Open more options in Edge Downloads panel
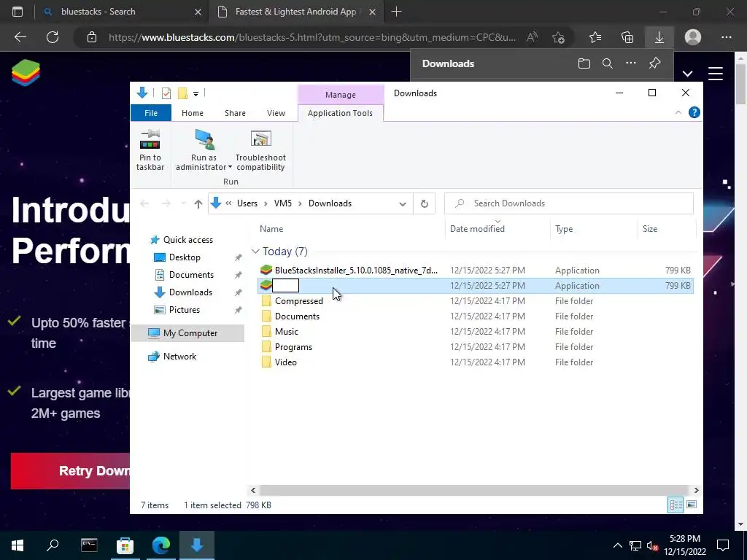 [631, 63]
